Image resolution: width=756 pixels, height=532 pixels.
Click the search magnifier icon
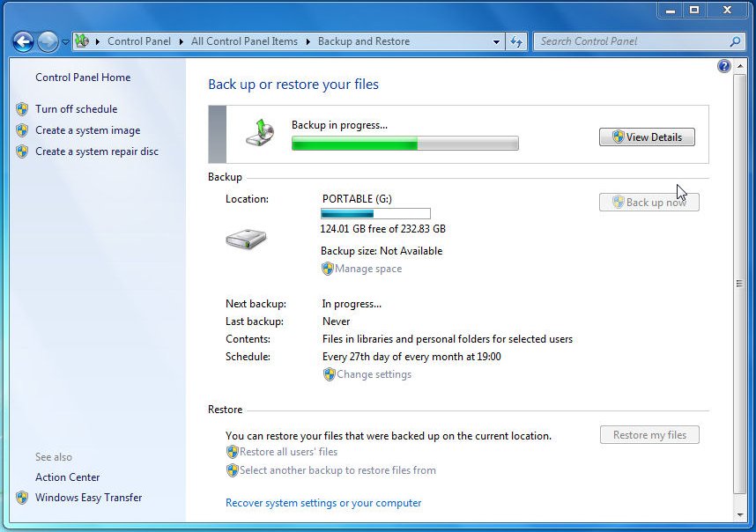736,41
